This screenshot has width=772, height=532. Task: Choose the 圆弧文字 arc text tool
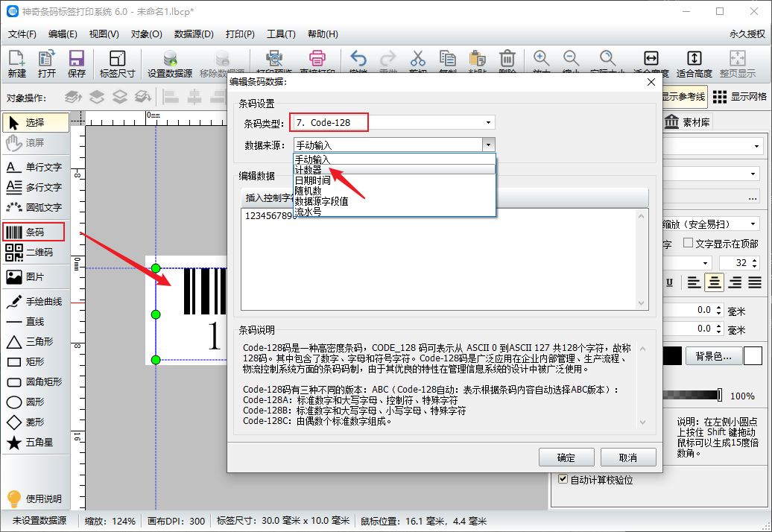coord(36,208)
